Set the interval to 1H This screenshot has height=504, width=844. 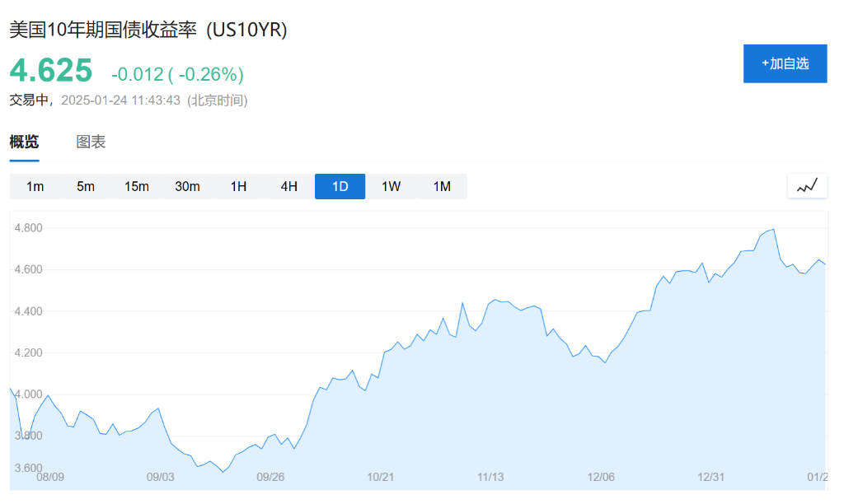(238, 186)
